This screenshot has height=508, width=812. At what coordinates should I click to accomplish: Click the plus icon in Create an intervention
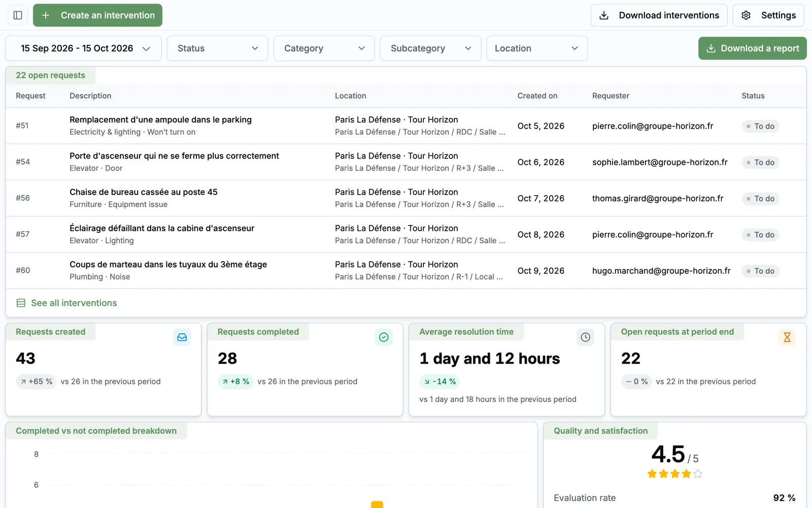[x=46, y=15]
